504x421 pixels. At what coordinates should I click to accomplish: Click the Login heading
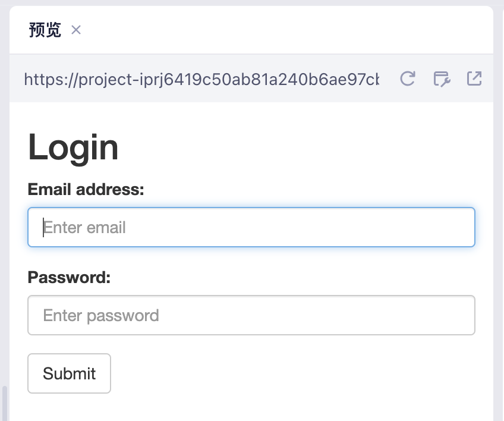coord(73,147)
